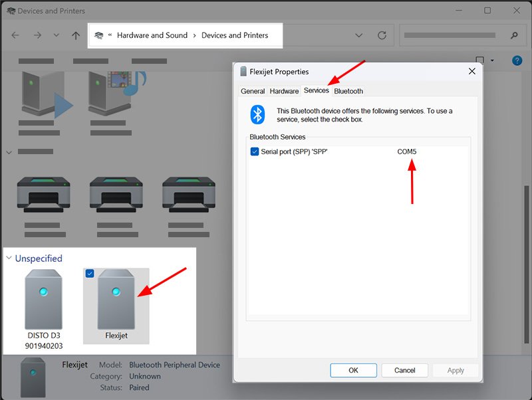Select the first printer icon

click(x=43, y=194)
